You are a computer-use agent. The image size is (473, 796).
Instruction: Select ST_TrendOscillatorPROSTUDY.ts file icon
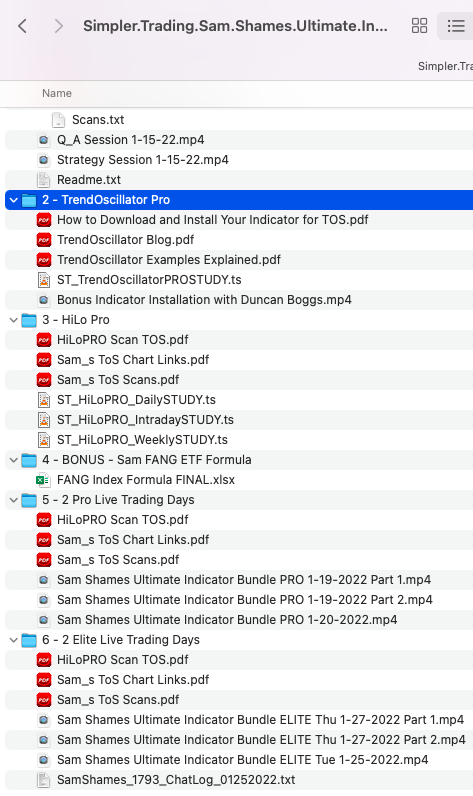44,280
